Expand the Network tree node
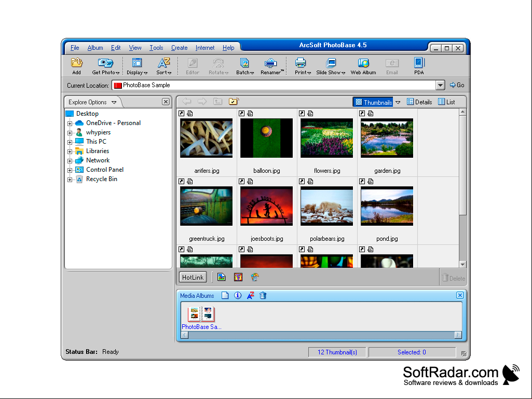The height and width of the screenshot is (399, 532). pyautogui.click(x=70, y=161)
